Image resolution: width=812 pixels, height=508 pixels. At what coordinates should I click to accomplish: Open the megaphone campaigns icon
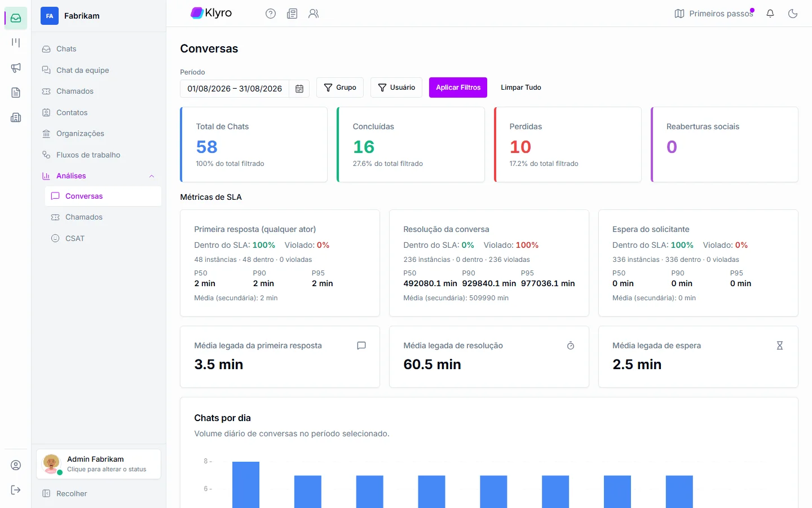coord(16,68)
